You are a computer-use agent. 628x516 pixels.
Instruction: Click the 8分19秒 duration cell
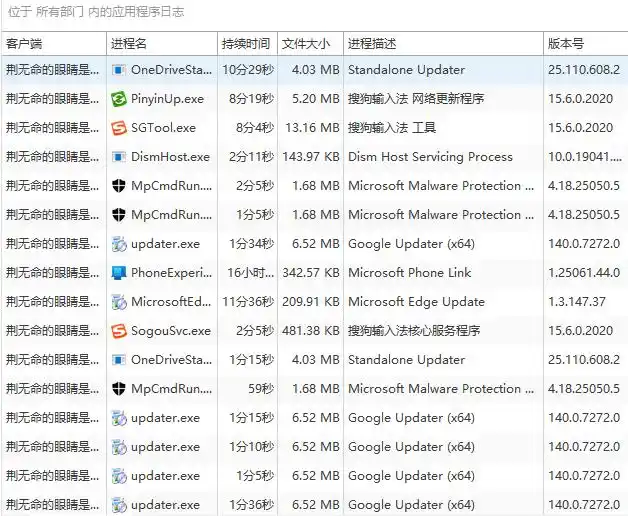(x=252, y=99)
